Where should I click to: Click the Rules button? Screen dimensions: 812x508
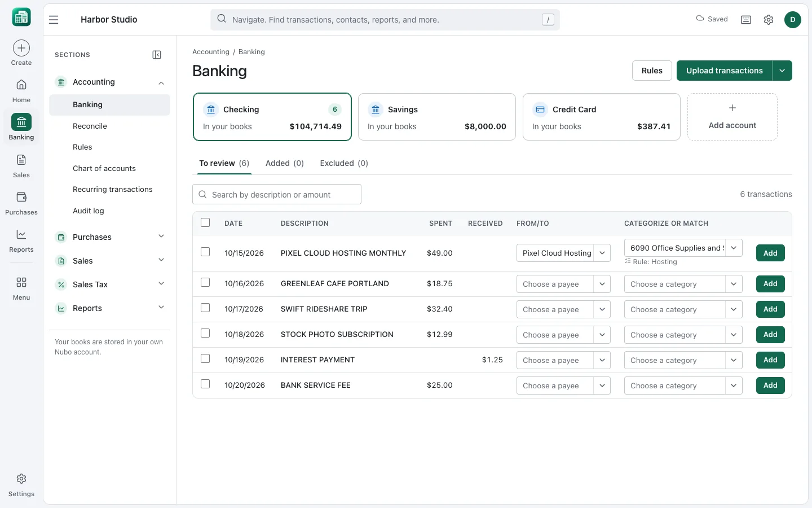652,71
